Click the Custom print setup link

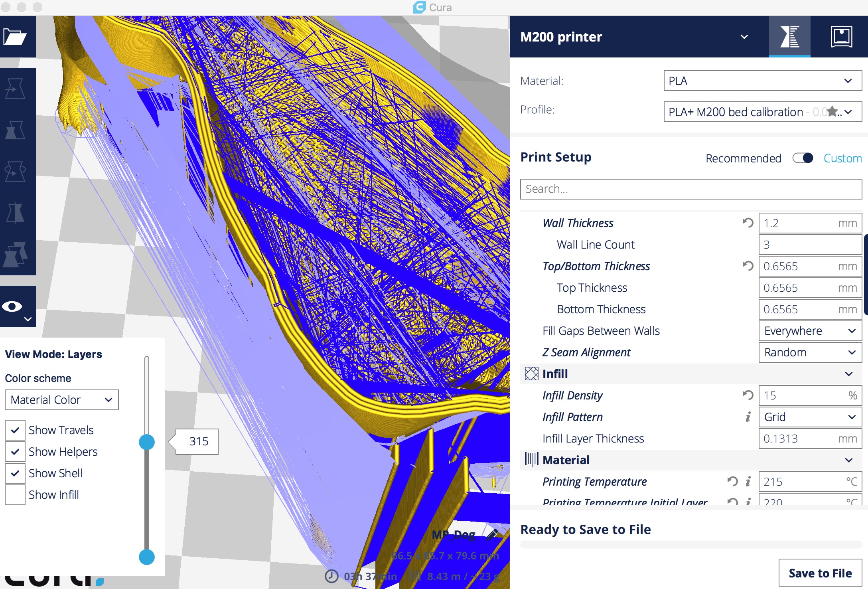pyautogui.click(x=842, y=158)
